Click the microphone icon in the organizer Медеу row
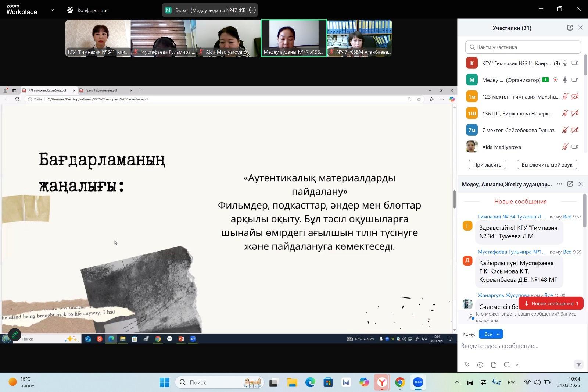 point(565,80)
